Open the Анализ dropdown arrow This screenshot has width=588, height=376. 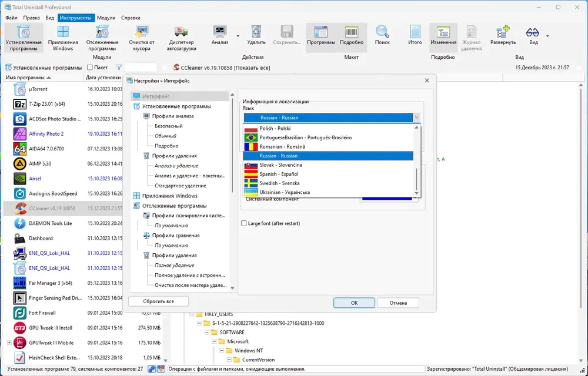[x=238, y=36]
